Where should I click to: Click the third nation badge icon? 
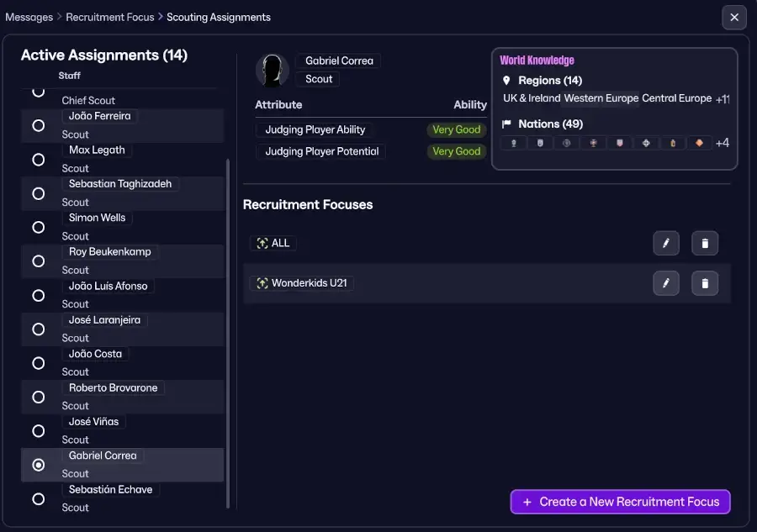(x=567, y=143)
